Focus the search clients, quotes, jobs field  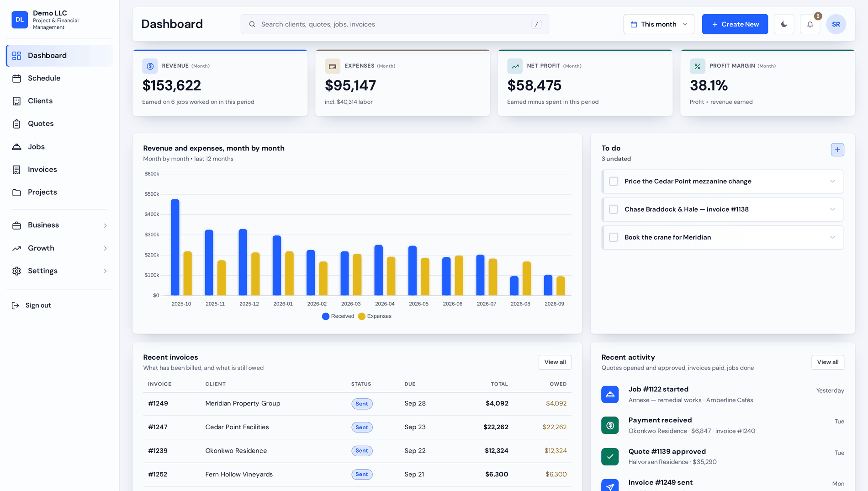395,24
